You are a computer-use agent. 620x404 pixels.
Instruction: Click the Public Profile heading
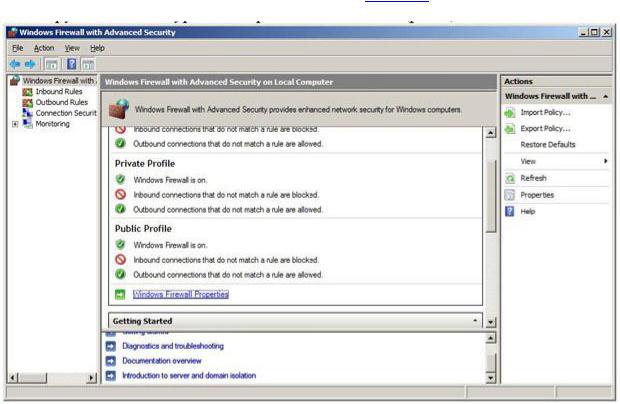coord(143,229)
